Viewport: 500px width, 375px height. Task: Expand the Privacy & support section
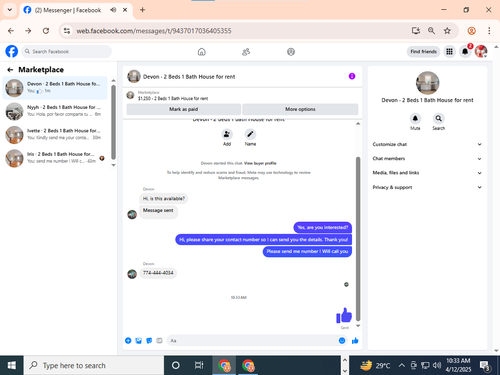427,187
